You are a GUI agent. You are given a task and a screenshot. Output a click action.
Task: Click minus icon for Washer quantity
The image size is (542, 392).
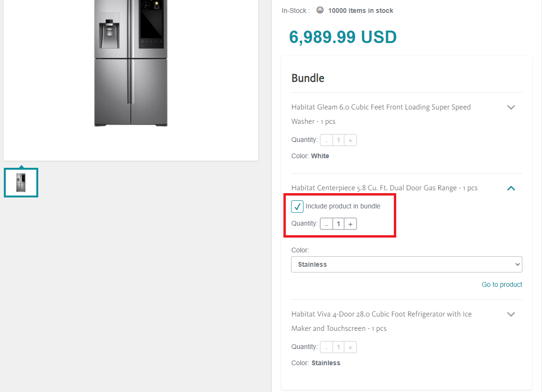pos(326,141)
